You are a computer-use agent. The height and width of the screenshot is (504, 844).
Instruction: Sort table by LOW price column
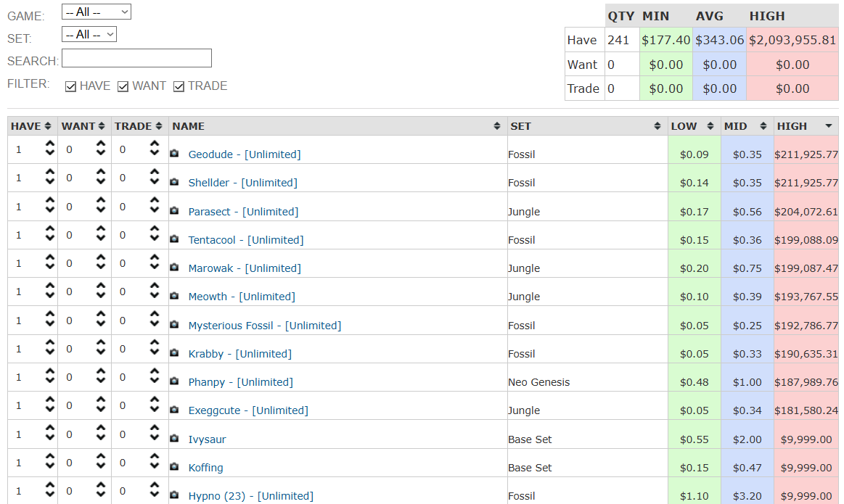(x=693, y=126)
